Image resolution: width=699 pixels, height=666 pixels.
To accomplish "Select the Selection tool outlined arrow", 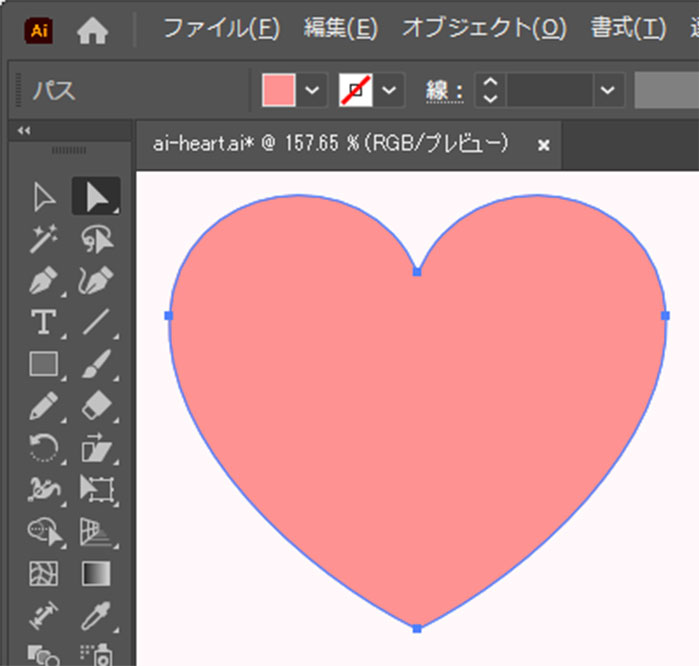I will click(x=44, y=197).
